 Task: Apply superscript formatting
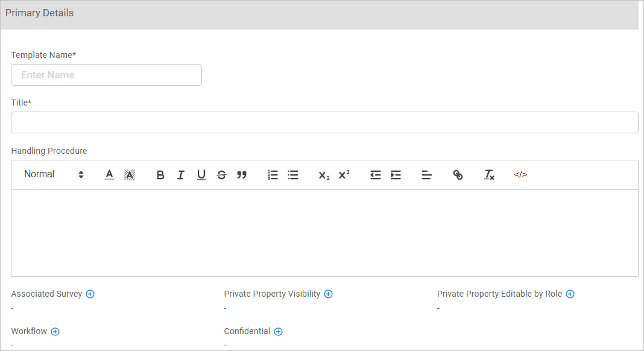pyautogui.click(x=344, y=175)
